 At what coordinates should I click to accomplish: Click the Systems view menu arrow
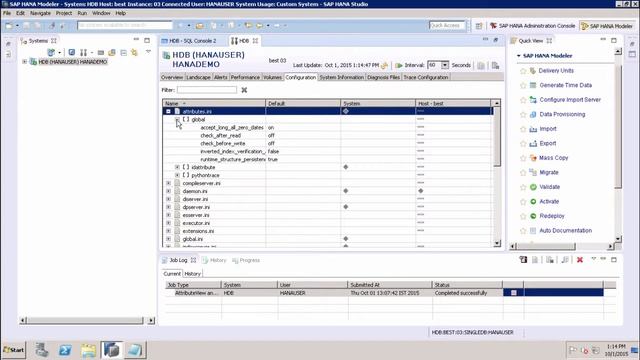[148, 52]
